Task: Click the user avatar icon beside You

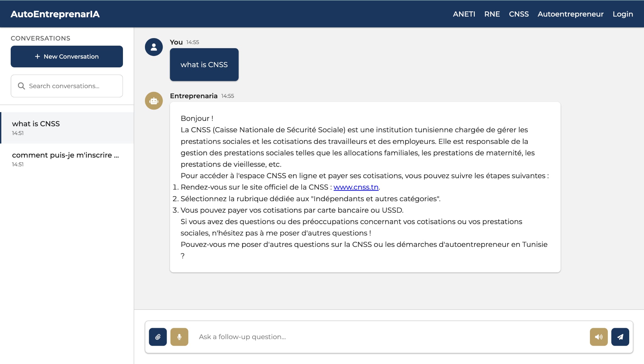Action: click(154, 47)
